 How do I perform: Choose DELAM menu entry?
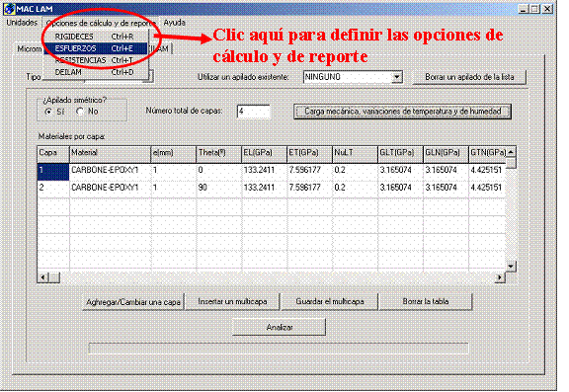96,72
